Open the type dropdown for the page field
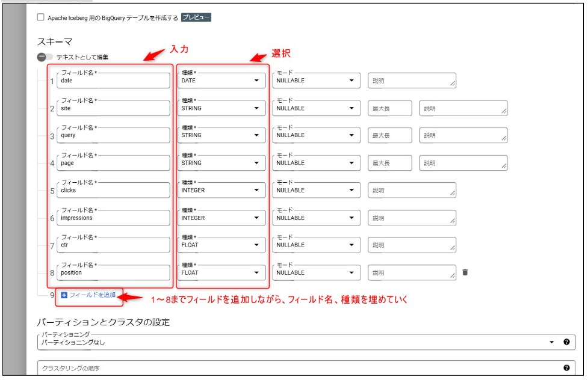588x380 pixels. point(221,163)
